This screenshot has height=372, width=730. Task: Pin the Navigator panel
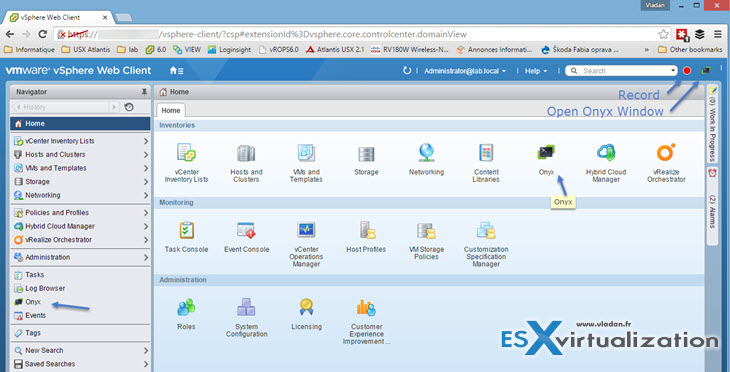tap(144, 92)
